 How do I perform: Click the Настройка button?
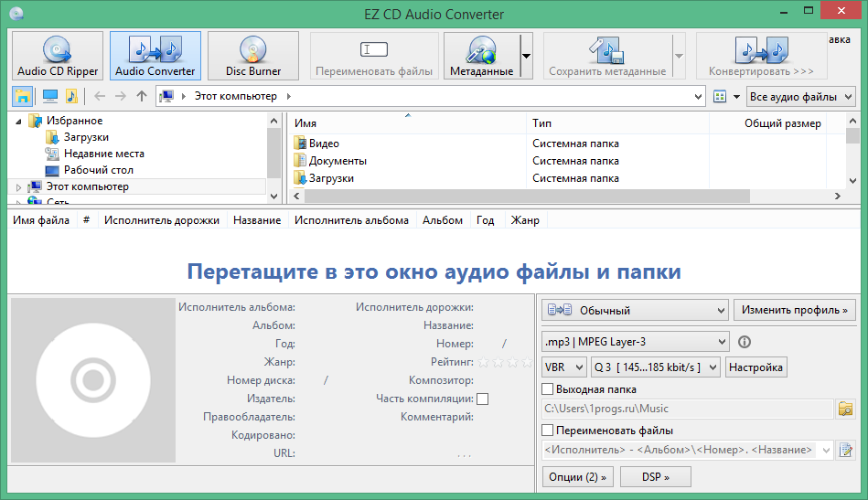[755, 367]
